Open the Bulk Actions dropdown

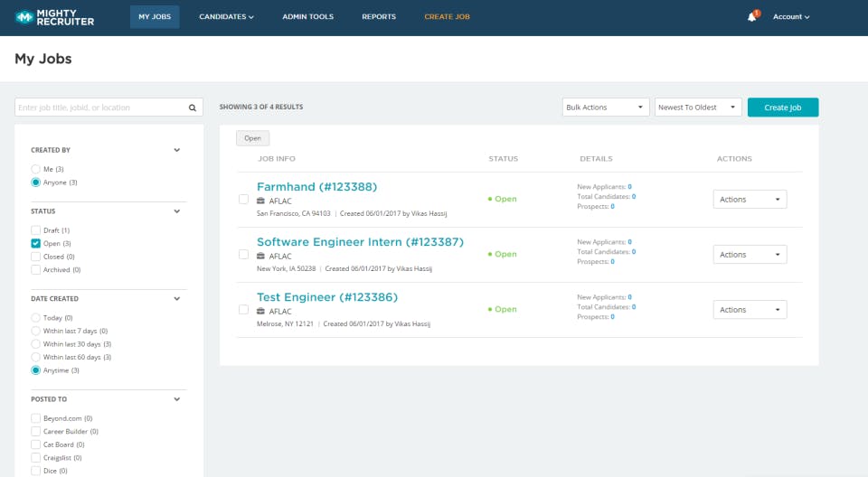(x=606, y=108)
